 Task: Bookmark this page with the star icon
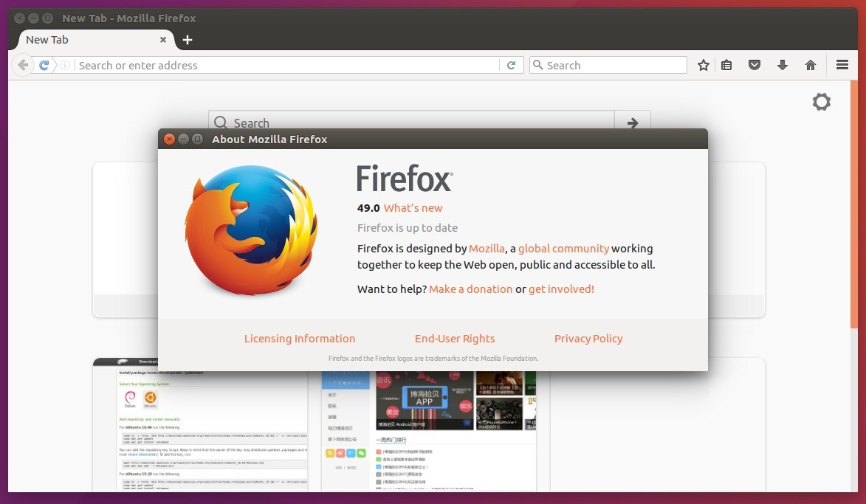(x=703, y=65)
